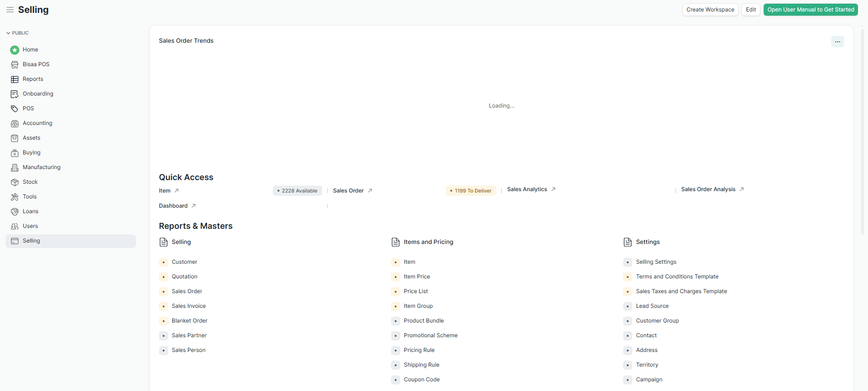Click the Users icon in sidebar
Viewport: 868px width, 391px height.
coord(15,227)
